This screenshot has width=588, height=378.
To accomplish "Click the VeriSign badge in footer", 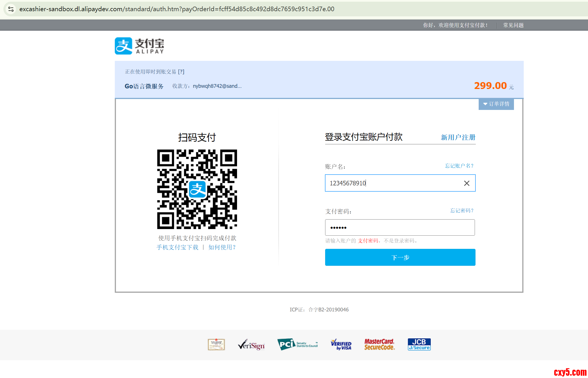I will click(x=251, y=344).
